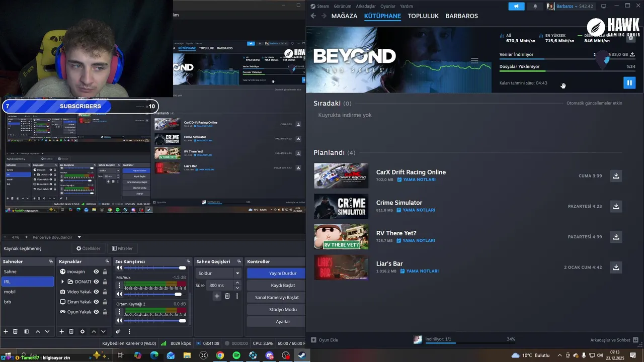The width and height of the screenshot is (644, 362).
Task: Open the Oyunlar menu in Steam
Action: 387,6
